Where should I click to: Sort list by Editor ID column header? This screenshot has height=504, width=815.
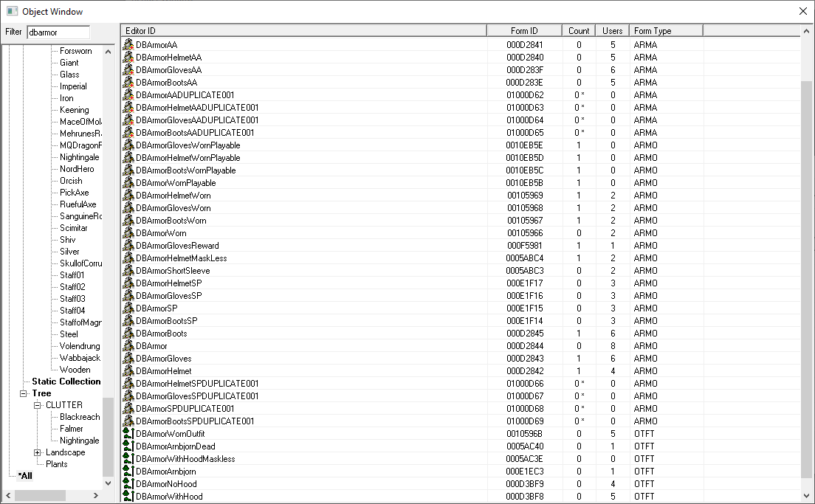pos(303,30)
